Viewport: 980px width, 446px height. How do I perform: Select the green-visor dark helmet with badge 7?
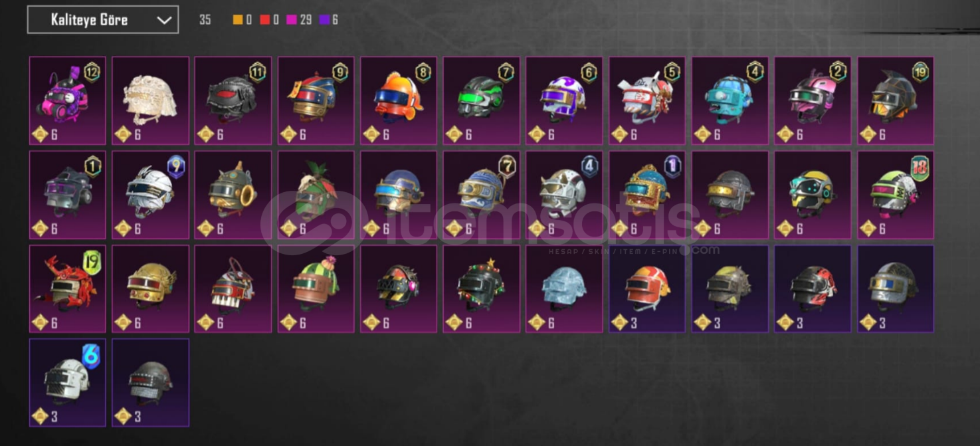pyautogui.click(x=482, y=100)
